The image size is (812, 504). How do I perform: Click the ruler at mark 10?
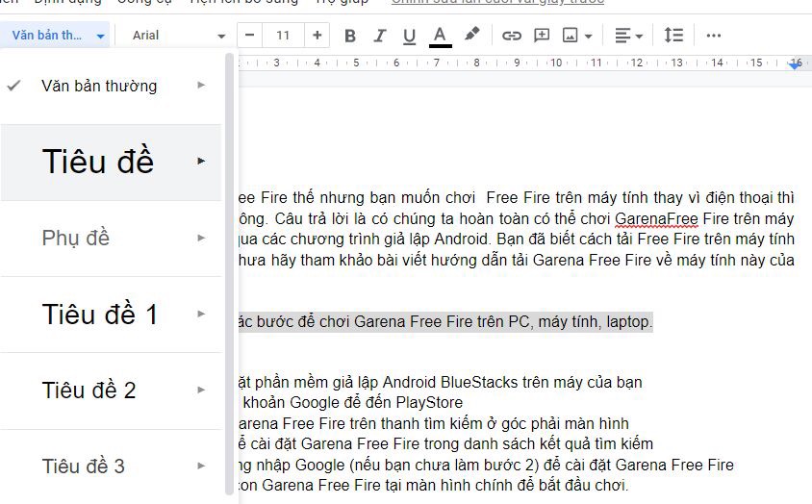click(556, 63)
